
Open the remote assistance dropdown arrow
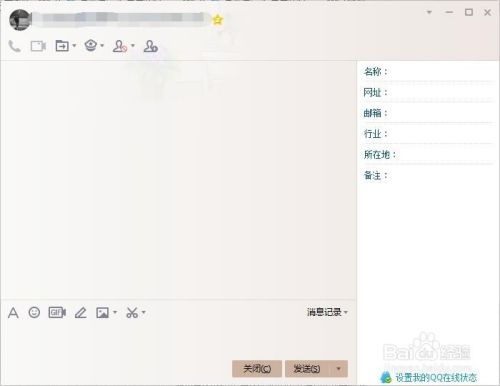point(102,45)
